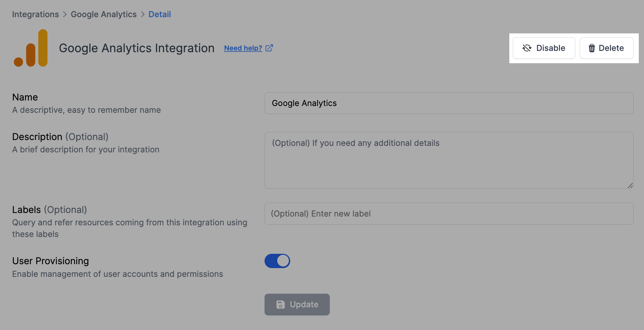The image size is (644, 330).
Task: Select the Detail breadcrumb item
Action: (159, 14)
